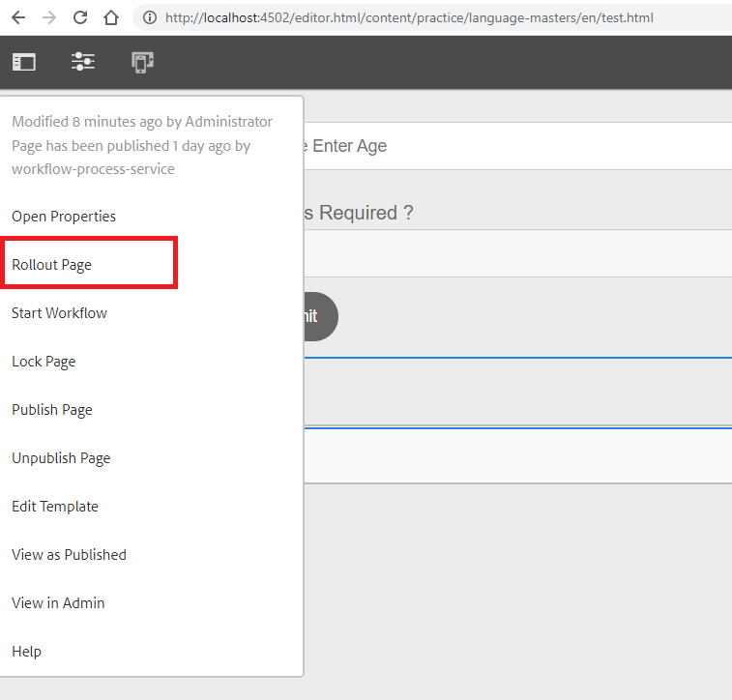Viewport: 732px width, 700px height.
Task: Choose View as Published
Action: point(69,555)
